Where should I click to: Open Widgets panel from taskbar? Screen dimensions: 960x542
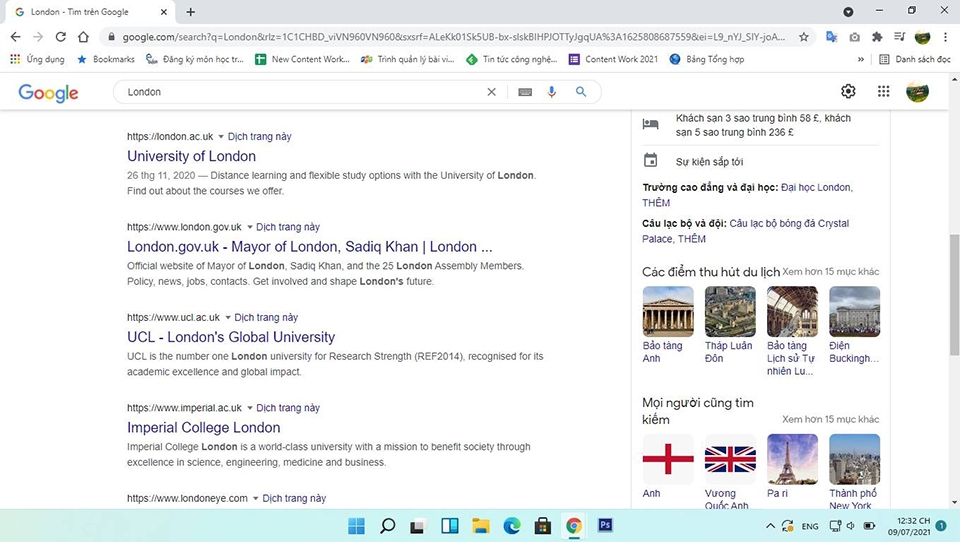[449, 525]
